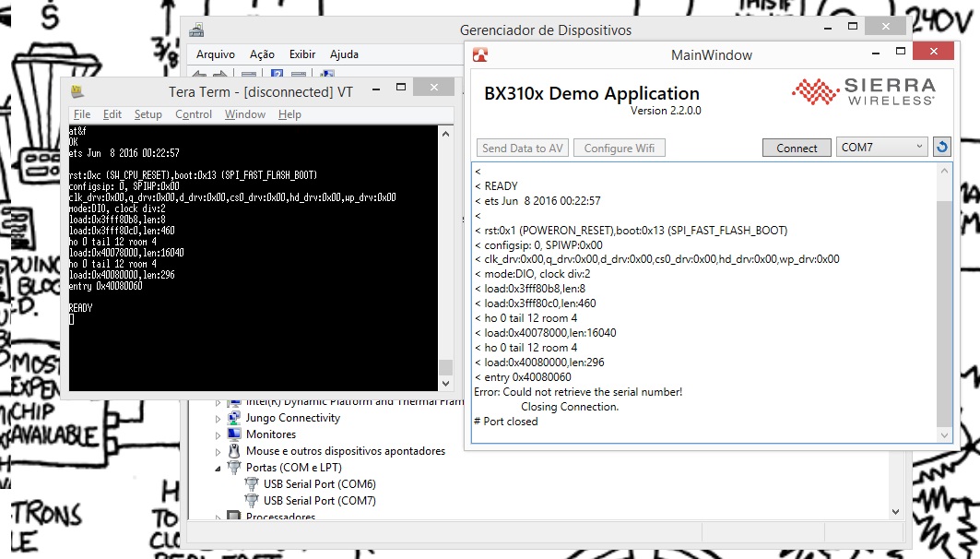The image size is (980, 559).
Task: Refresh the COM port list icon
Action: (x=942, y=148)
